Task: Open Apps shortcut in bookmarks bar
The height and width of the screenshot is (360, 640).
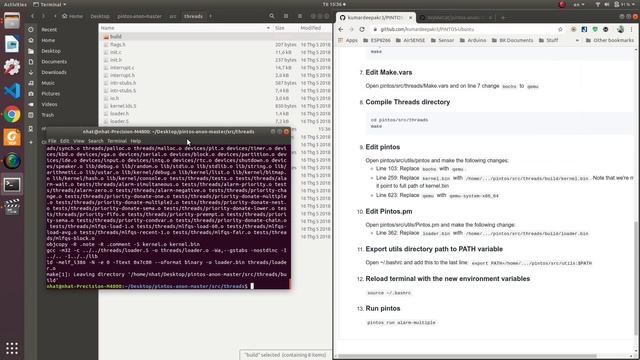Action: tap(348, 40)
